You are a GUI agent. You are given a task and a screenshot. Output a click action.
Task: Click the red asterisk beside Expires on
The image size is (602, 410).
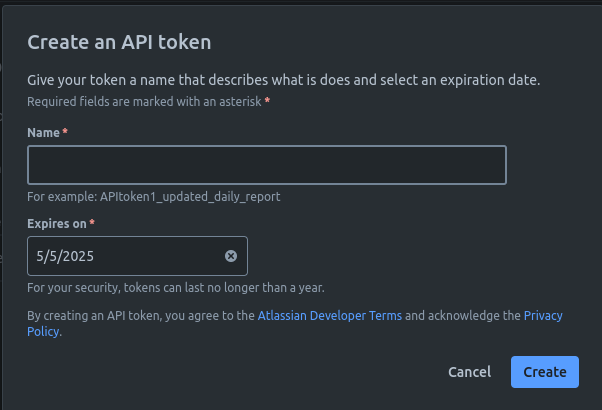[92, 222]
